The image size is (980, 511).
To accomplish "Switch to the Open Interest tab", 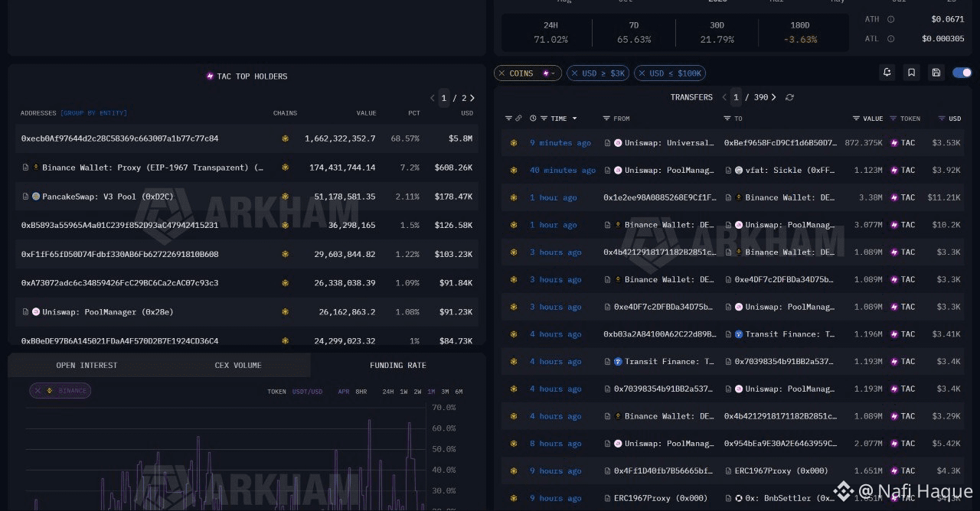I will tap(87, 365).
